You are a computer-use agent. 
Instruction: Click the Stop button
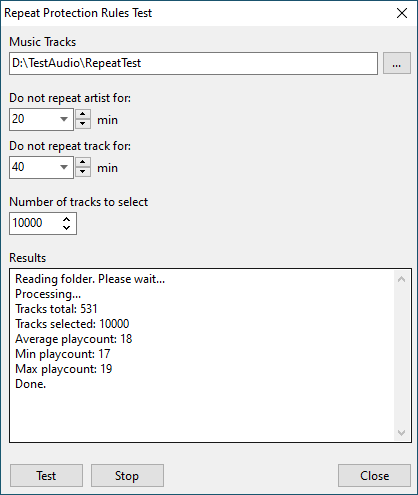[x=127, y=476]
